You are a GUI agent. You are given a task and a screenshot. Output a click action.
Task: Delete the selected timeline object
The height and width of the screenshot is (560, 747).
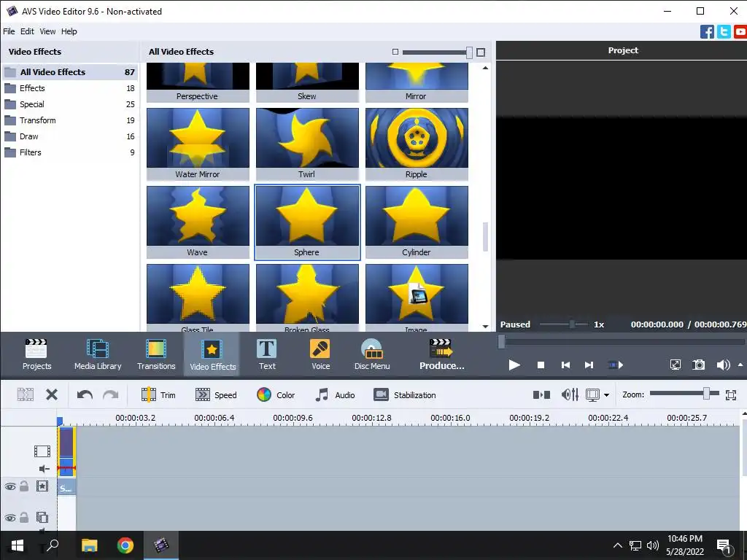[x=52, y=394]
